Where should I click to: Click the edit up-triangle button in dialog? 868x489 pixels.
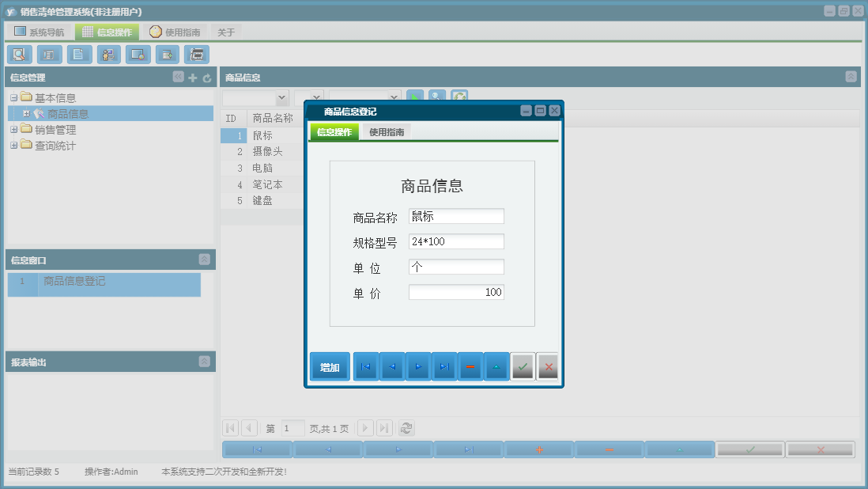click(496, 366)
